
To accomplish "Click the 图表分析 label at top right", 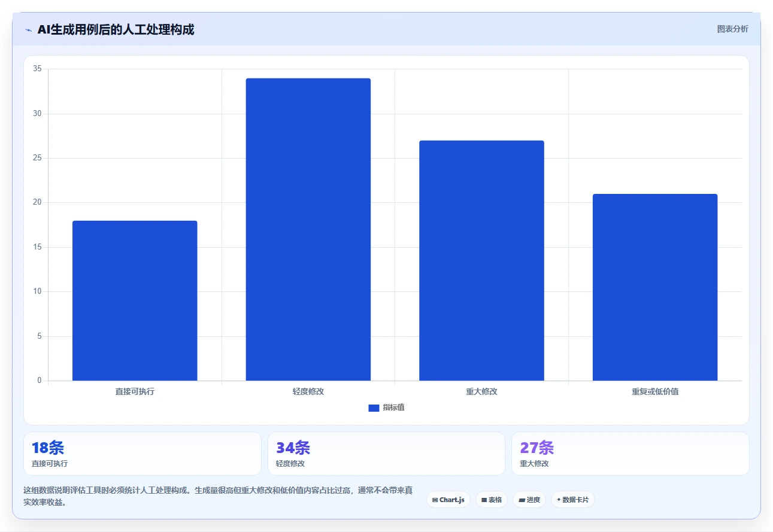I will (x=732, y=29).
